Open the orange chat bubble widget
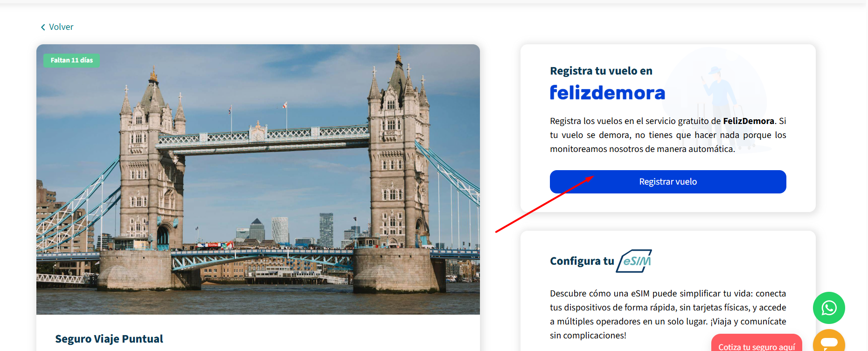 (x=829, y=342)
